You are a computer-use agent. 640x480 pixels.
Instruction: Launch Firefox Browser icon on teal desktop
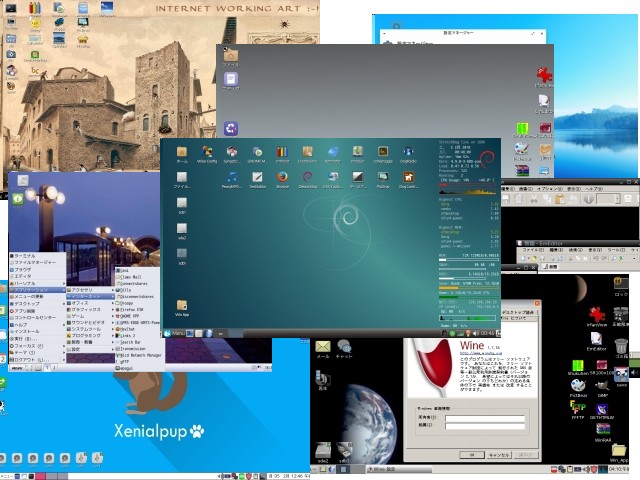click(282, 177)
